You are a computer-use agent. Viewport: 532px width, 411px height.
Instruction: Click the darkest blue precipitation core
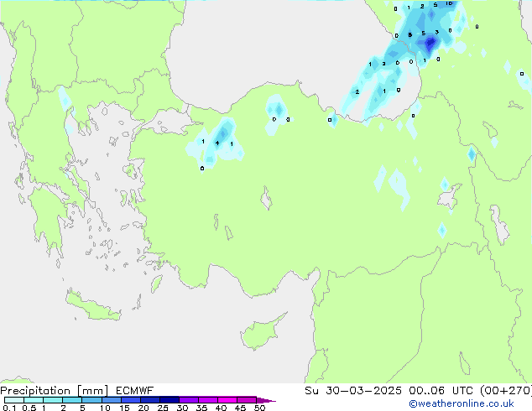point(430,43)
